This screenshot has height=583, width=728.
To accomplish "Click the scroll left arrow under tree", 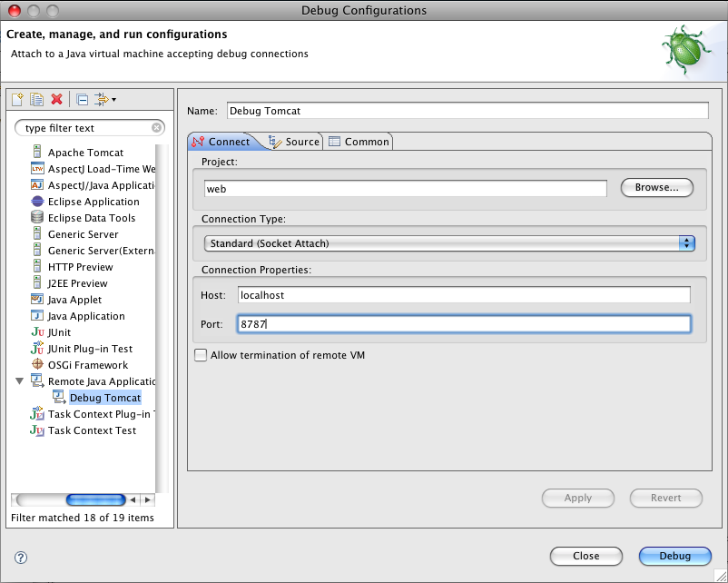I will click(x=133, y=499).
